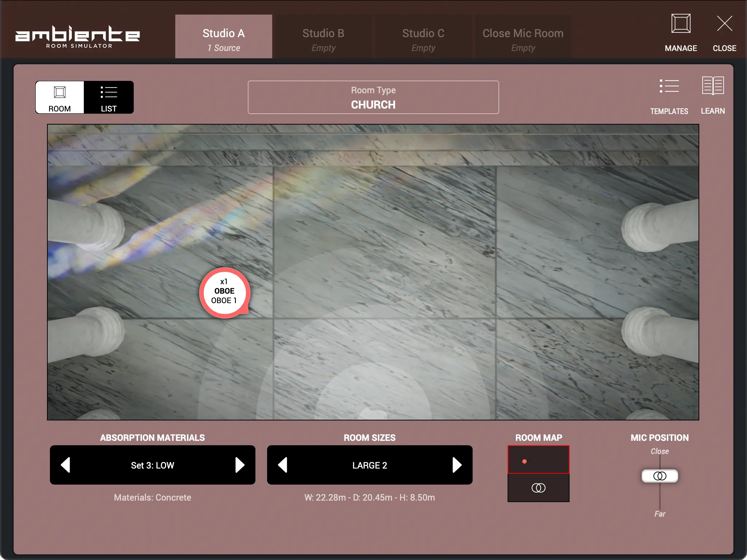747x560 pixels.
Task: Click the Mic Position slider handle
Action: [x=660, y=476]
